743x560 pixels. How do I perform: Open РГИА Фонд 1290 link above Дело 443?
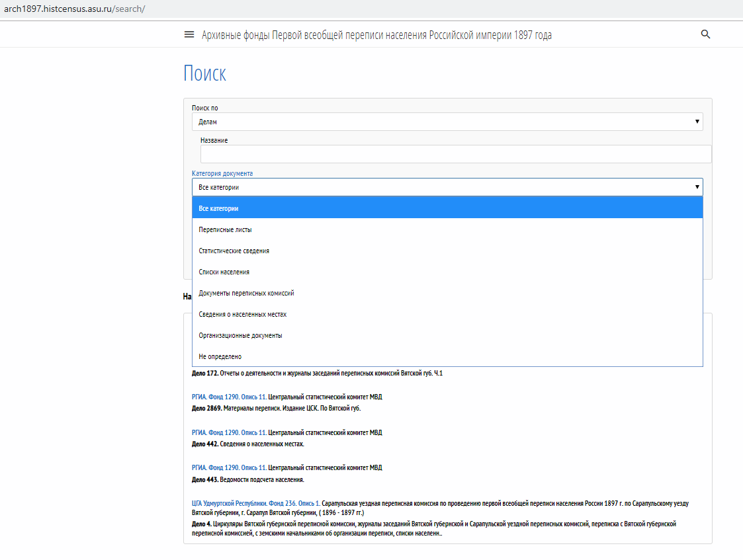(x=229, y=467)
